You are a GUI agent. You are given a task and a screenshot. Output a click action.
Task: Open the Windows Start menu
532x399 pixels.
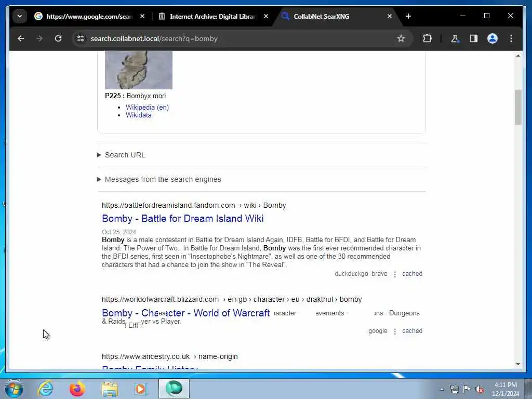(x=14, y=389)
